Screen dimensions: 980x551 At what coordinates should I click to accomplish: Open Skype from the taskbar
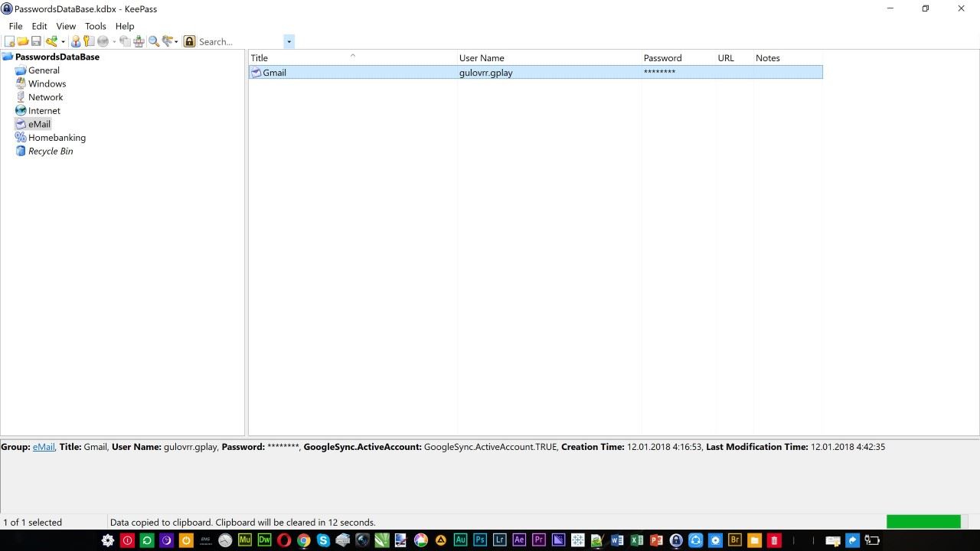pos(323,540)
